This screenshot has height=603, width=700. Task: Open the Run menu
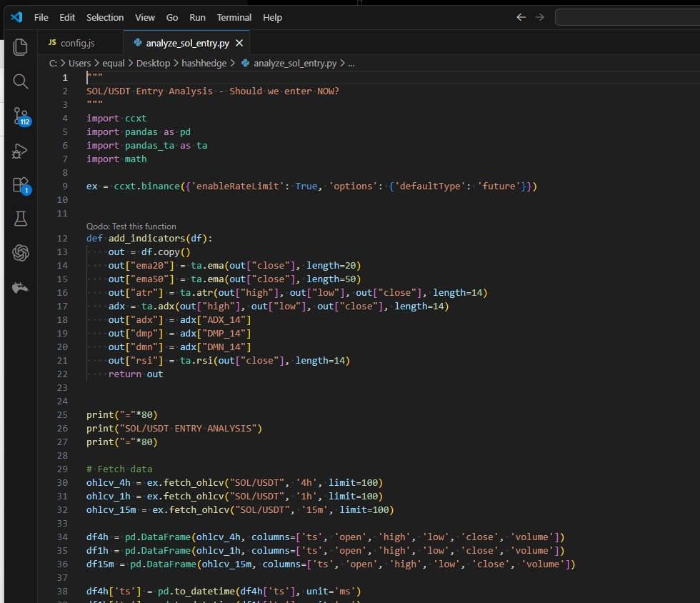[x=197, y=17]
